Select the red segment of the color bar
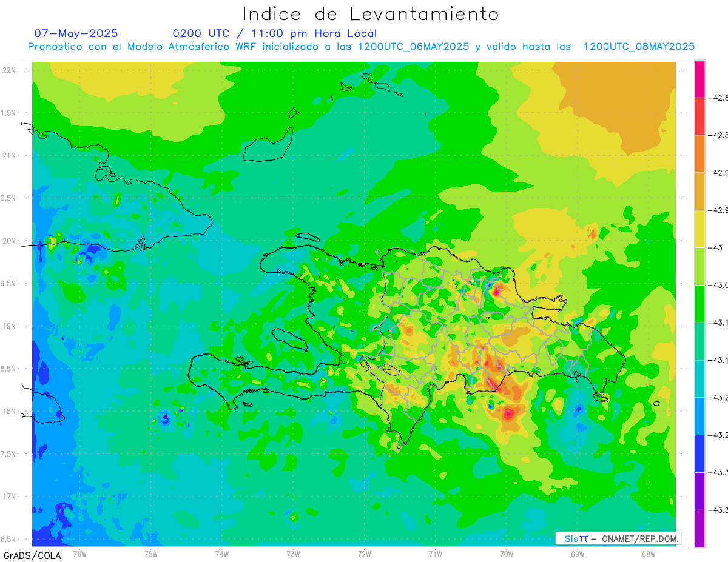This screenshot has width=728, height=562. tap(699, 116)
